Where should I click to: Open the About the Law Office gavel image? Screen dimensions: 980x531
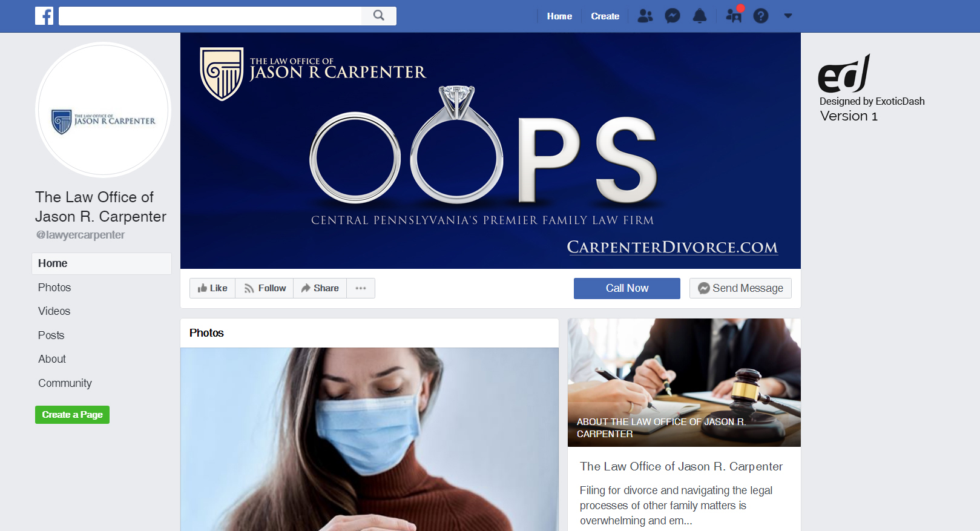[684, 383]
